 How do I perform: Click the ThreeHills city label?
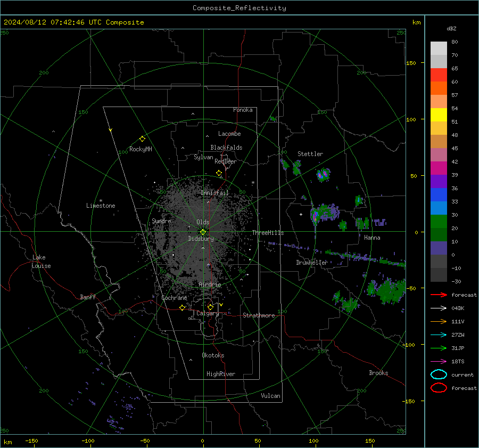[x=268, y=233]
